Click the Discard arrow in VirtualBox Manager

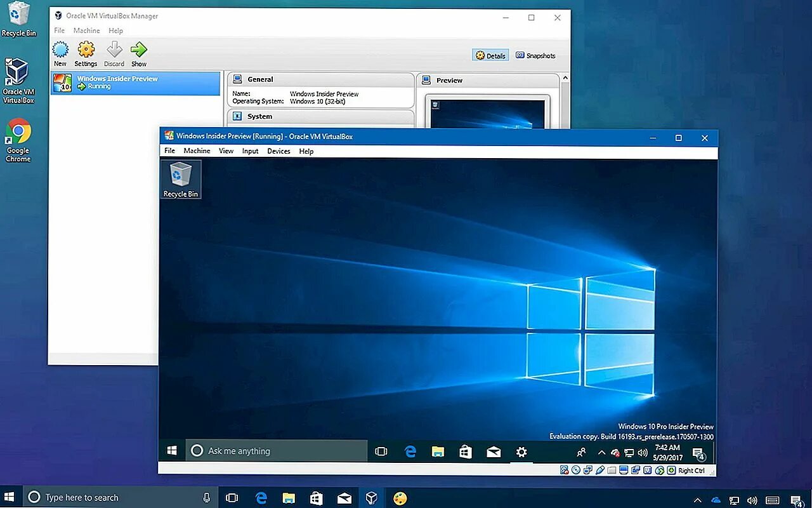[x=114, y=50]
